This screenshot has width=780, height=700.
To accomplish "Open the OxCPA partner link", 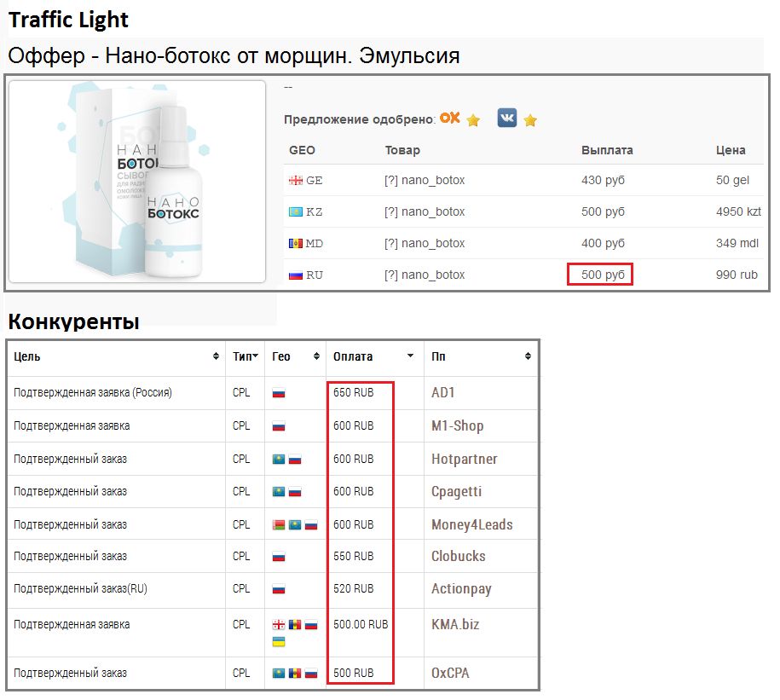I will point(450,673).
